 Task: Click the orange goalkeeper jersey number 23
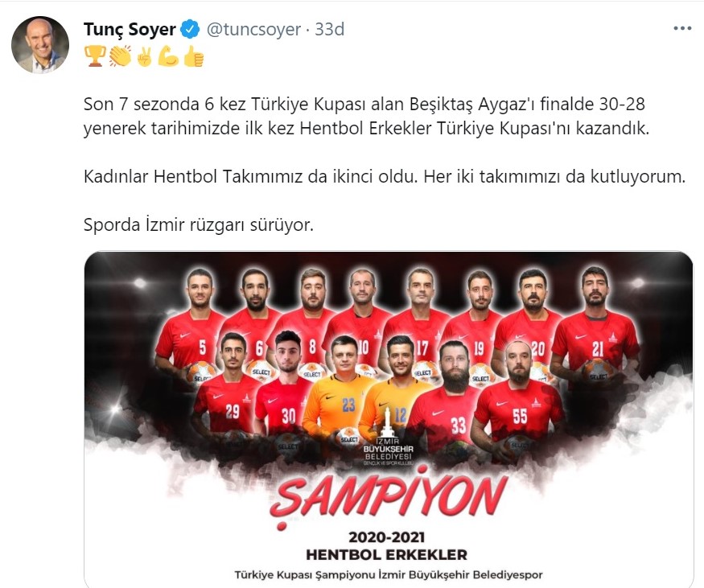coord(348,404)
